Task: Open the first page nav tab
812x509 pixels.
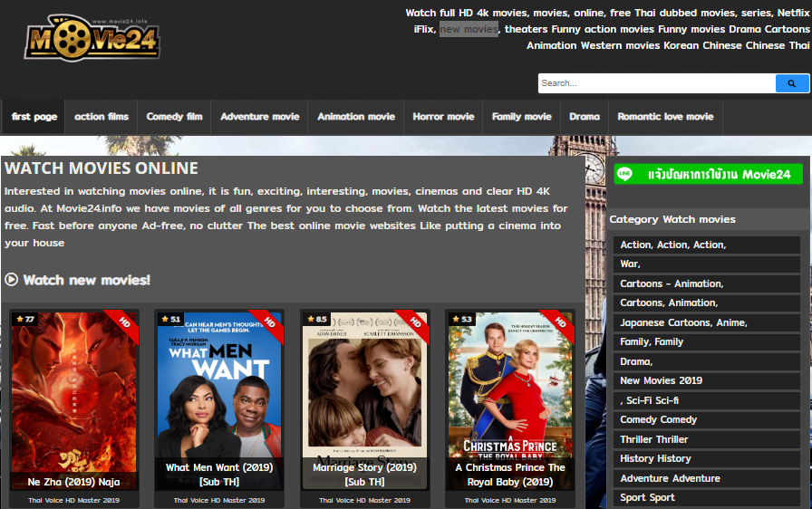Action: click(x=34, y=117)
